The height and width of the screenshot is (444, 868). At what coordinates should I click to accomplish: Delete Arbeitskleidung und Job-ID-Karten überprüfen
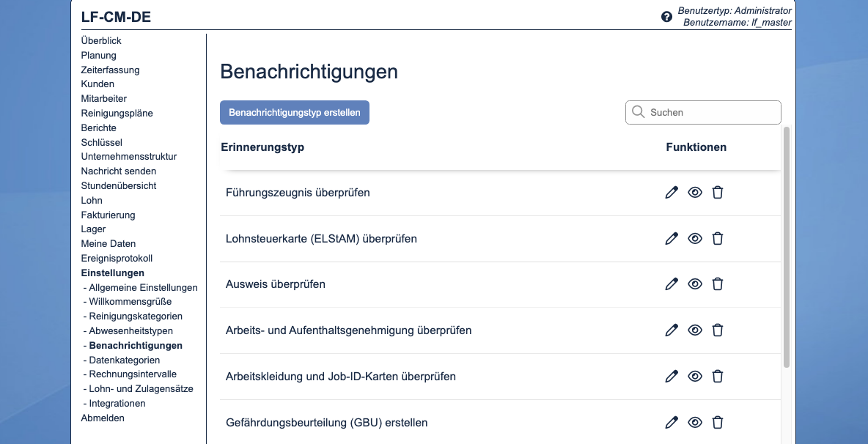718,376
